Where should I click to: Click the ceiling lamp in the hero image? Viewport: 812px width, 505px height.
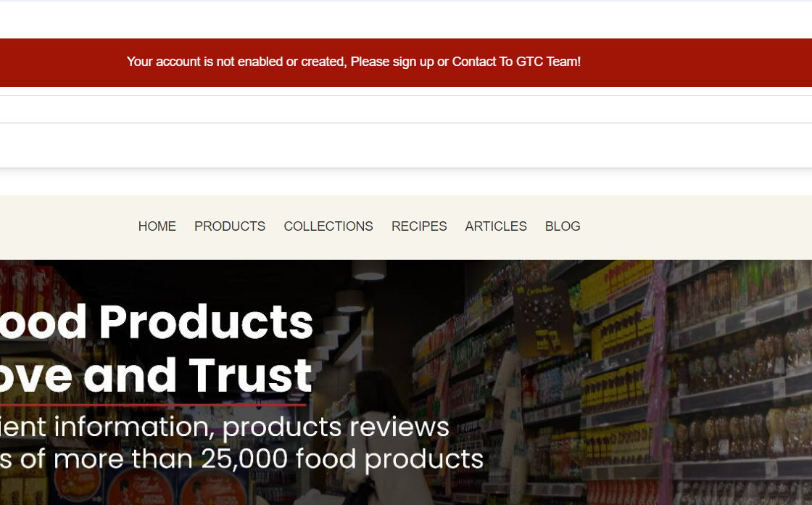point(369,270)
